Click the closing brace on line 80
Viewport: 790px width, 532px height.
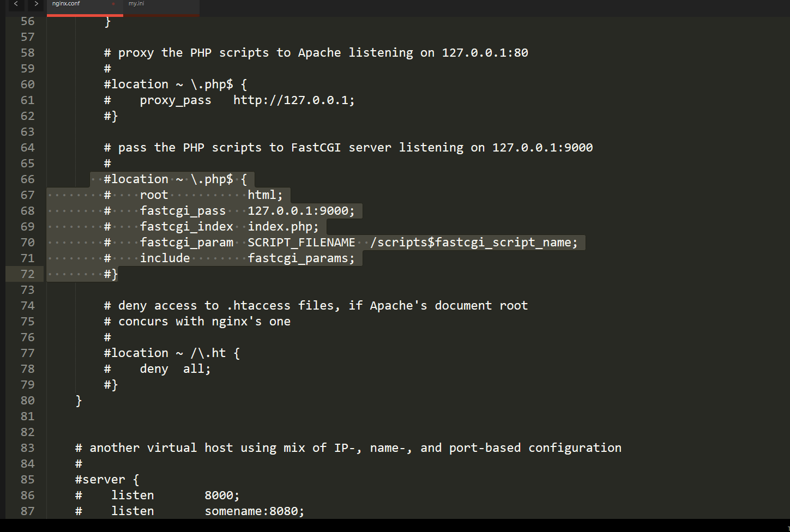point(79,401)
